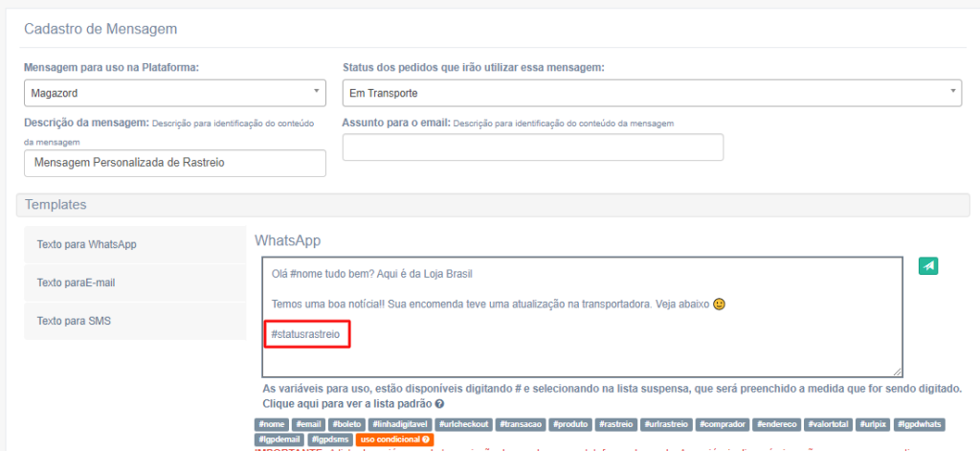Choose the #urlpix variable tag

[872, 425]
